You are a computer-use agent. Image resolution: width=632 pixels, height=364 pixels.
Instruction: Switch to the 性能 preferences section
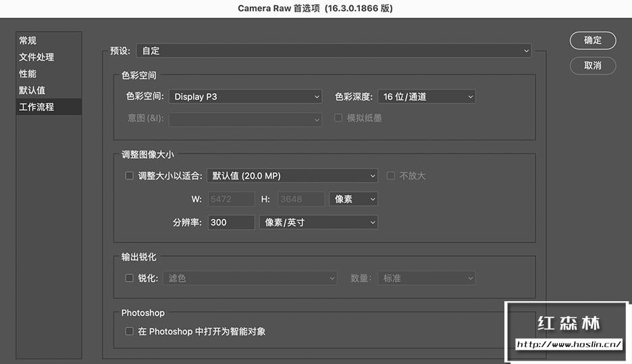pos(28,74)
